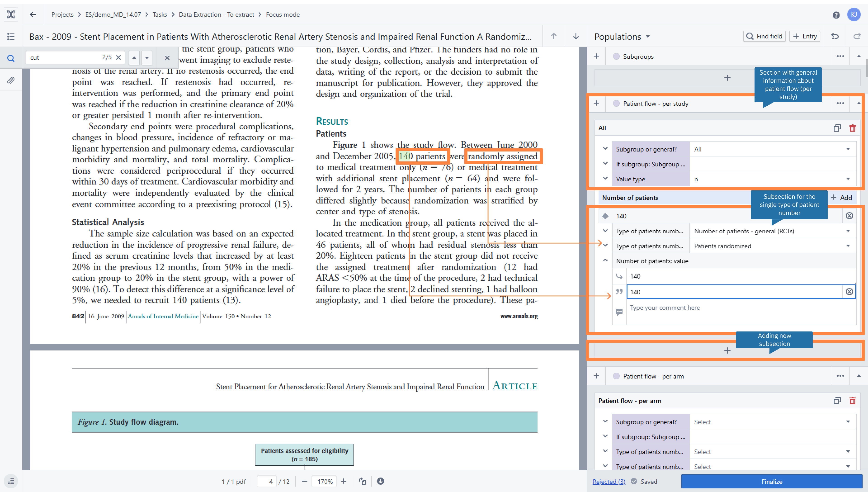868x492 pixels.
Task: Toggle the Patient flow - per study circle
Action: [616, 103]
